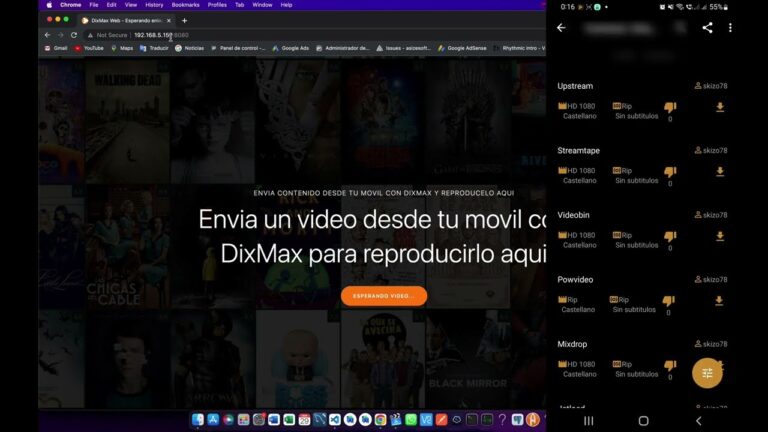Open the Chrome File menu
This screenshot has height=432, width=768.
[94, 5]
